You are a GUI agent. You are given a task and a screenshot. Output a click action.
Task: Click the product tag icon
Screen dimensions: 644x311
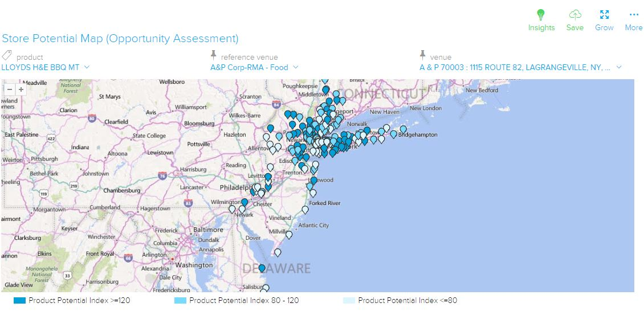(x=7, y=55)
